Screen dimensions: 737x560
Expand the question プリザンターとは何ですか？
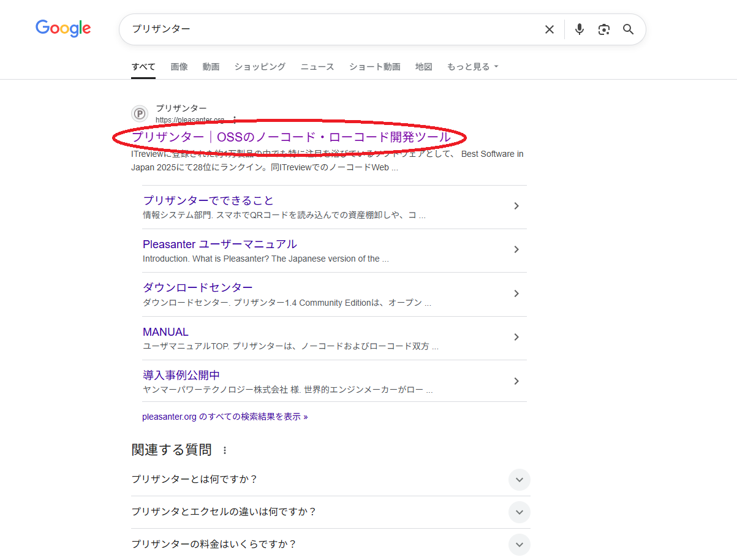pos(520,480)
